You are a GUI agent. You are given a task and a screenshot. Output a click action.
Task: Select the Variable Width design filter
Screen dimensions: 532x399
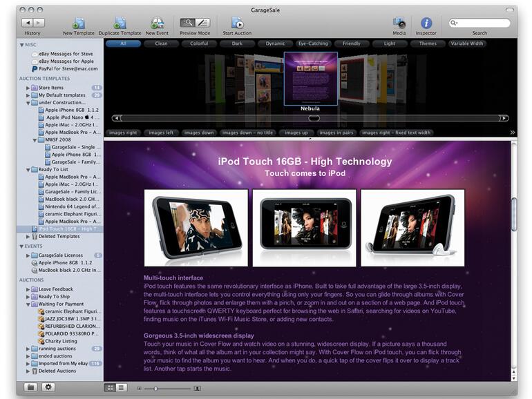coord(467,43)
